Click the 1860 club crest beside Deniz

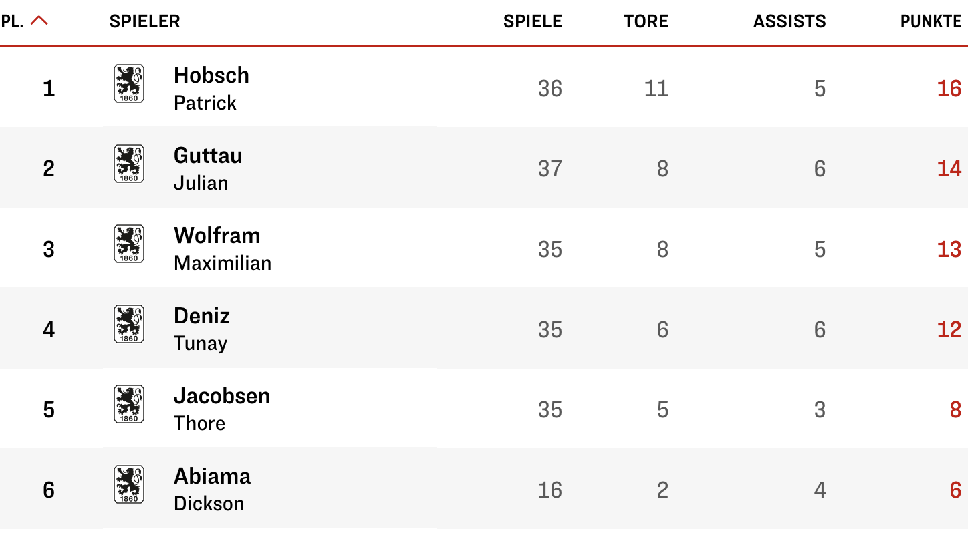pyautogui.click(x=129, y=324)
